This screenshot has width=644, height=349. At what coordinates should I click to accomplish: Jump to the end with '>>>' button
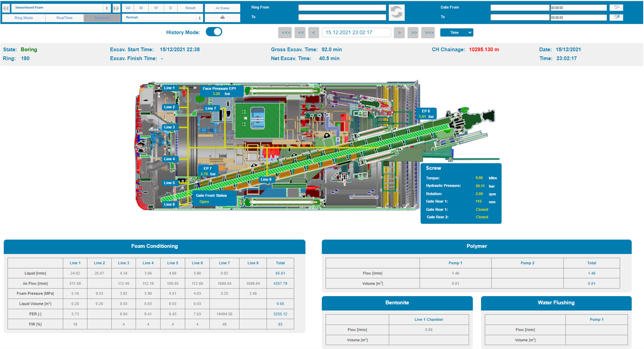click(x=429, y=32)
